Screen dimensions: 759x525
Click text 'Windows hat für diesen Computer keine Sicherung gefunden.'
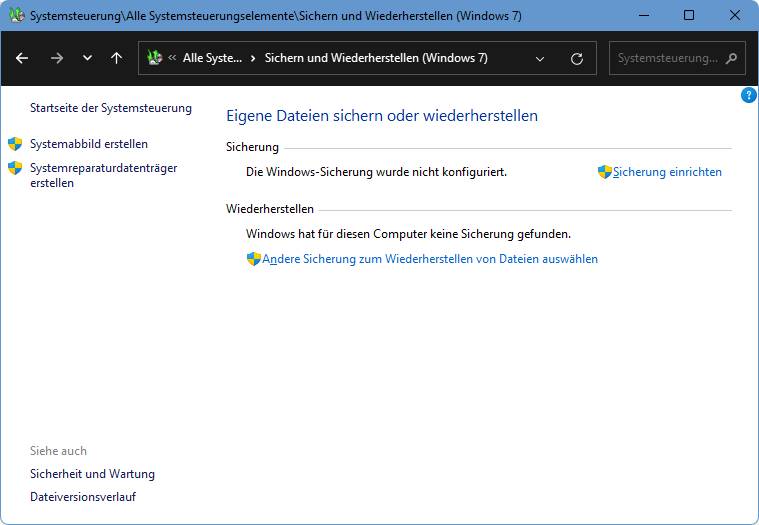pos(408,234)
